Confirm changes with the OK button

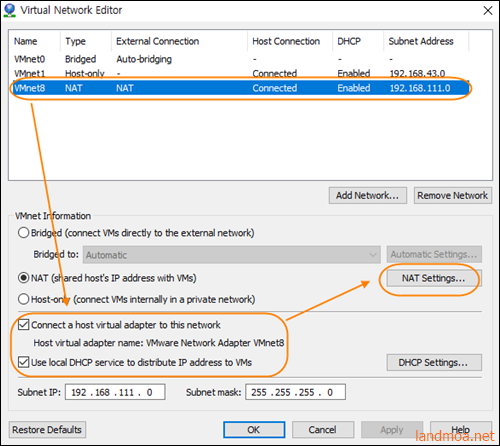(254, 430)
